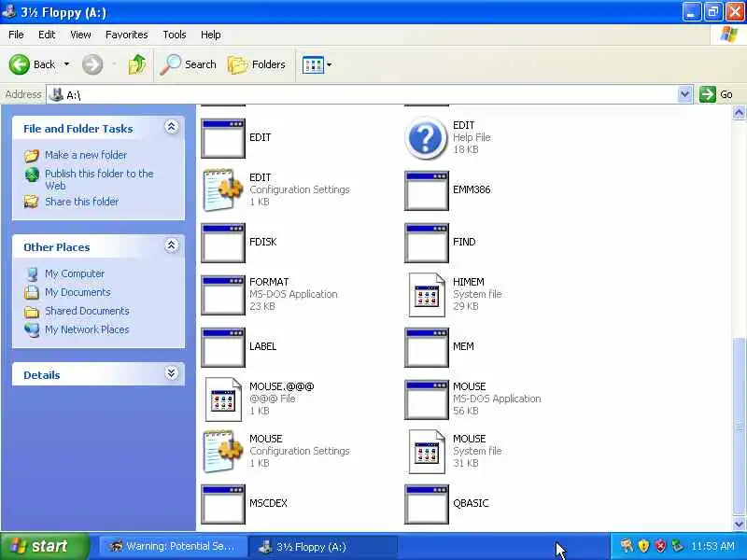This screenshot has height=560, width=747.
Task: Collapse File and Folder Tasks panel
Action: click(172, 127)
